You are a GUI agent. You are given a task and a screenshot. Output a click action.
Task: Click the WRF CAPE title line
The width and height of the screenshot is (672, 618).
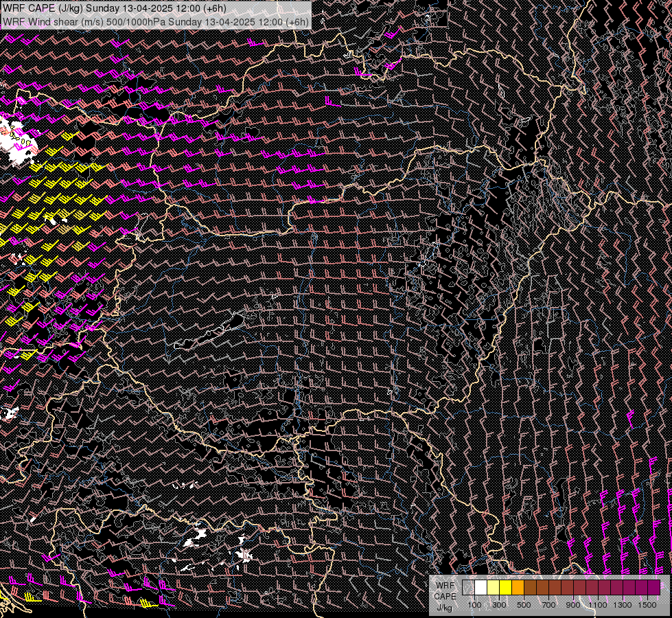115,8
